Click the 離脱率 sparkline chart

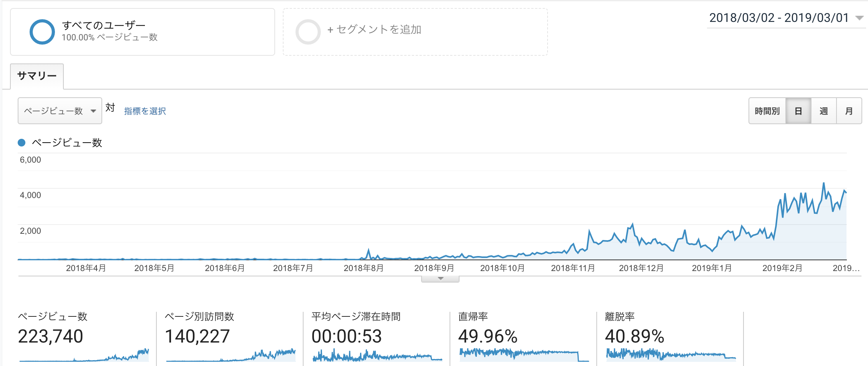671,355
